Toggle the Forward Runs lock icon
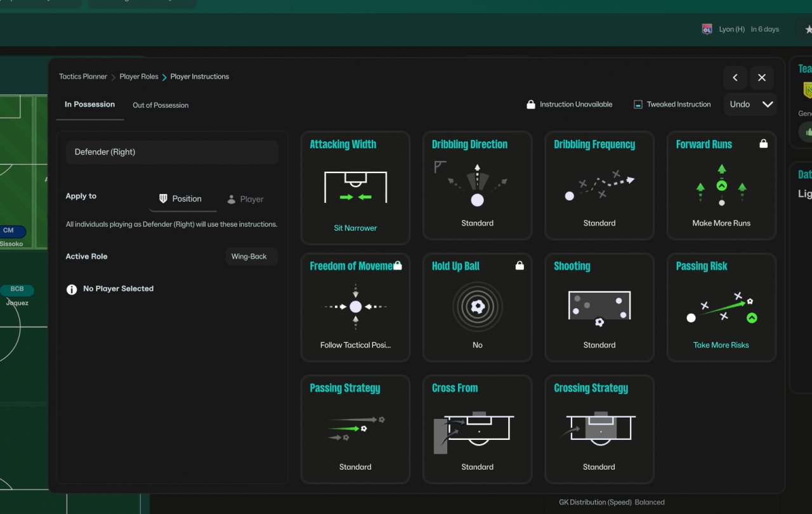Image resolution: width=812 pixels, height=514 pixels. coord(764,144)
